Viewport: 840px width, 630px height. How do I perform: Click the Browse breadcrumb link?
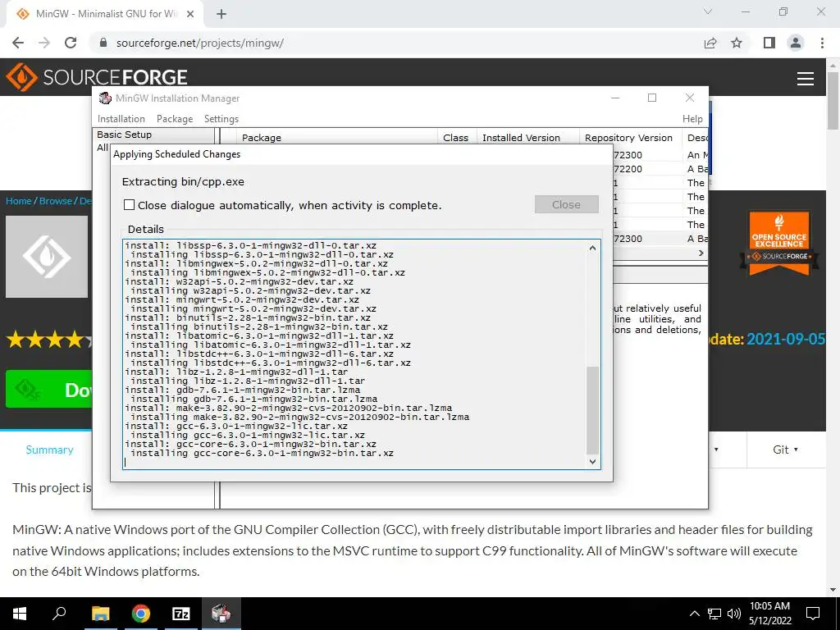pos(55,201)
